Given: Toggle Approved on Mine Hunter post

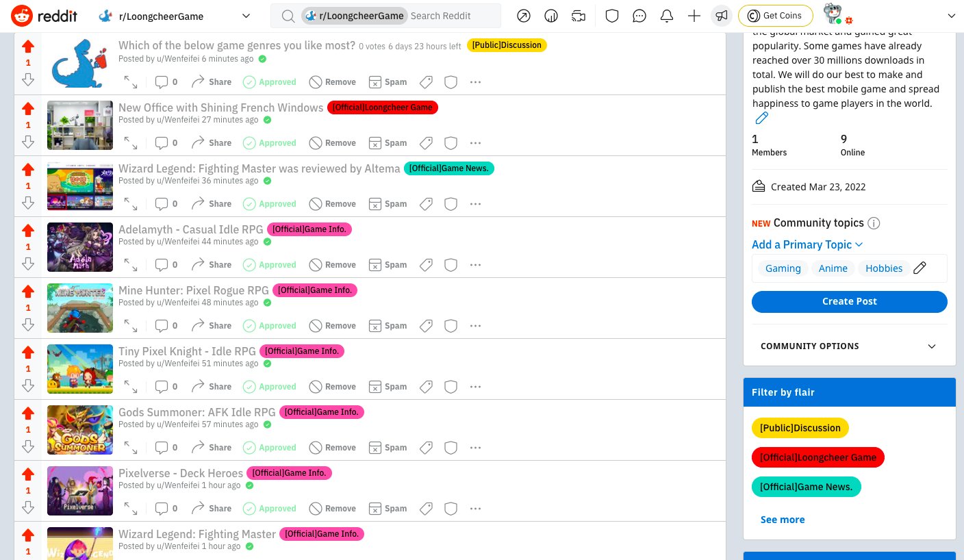Looking at the screenshot, I should [270, 326].
